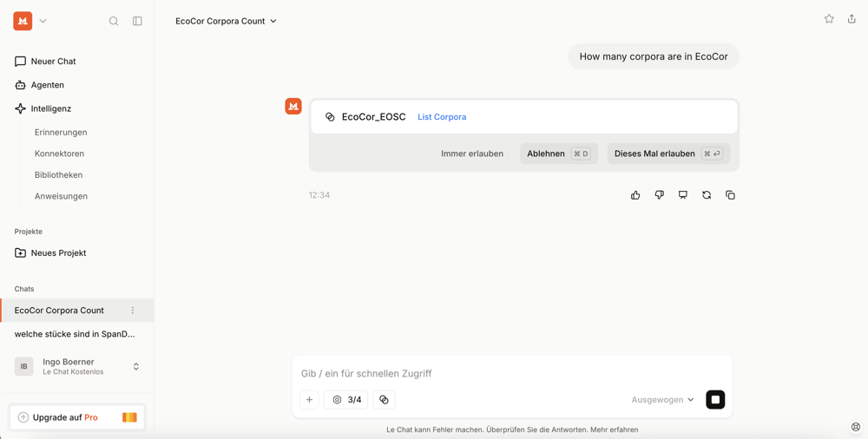Image resolution: width=868 pixels, height=439 pixels.
Task: Create a Neues Projekt
Action: 50,253
